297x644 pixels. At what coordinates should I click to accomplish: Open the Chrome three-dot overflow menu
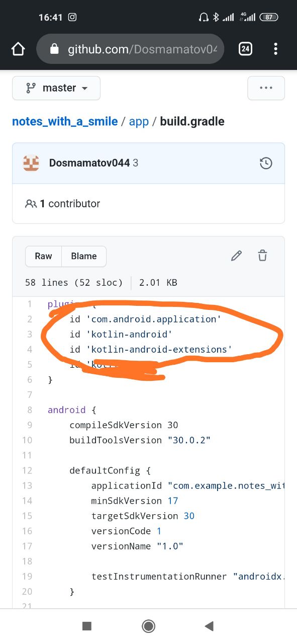pos(275,49)
